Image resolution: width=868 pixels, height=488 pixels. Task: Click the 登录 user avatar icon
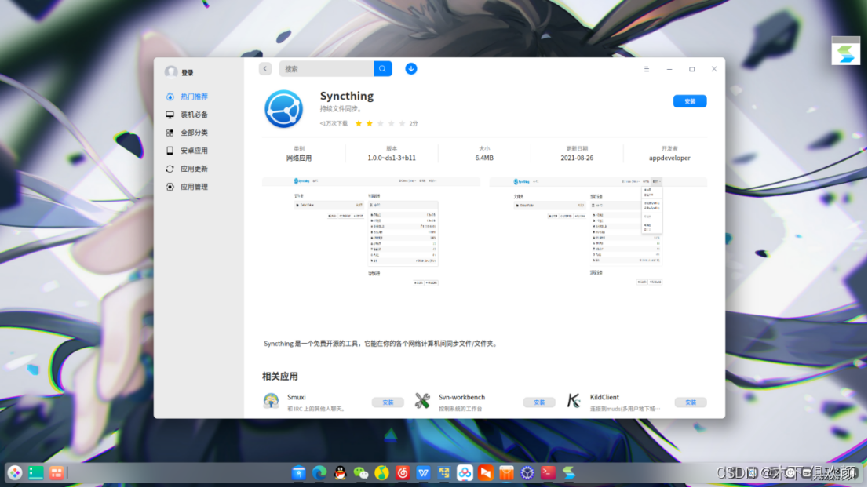[171, 72]
